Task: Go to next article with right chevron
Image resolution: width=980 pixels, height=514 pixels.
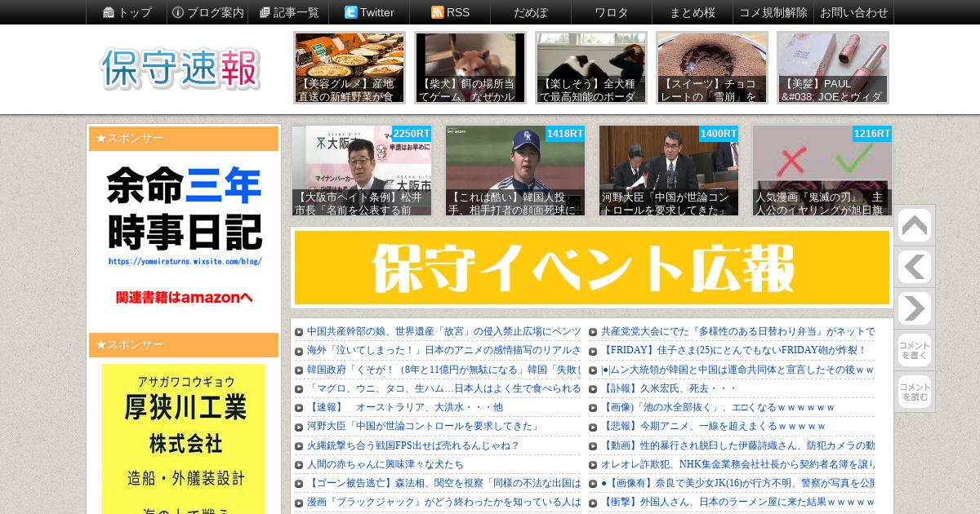Action: 915,308
